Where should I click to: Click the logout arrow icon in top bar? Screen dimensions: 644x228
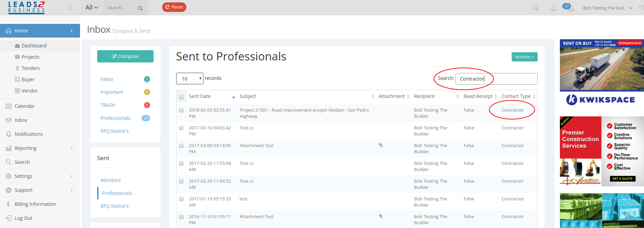coord(641,8)
